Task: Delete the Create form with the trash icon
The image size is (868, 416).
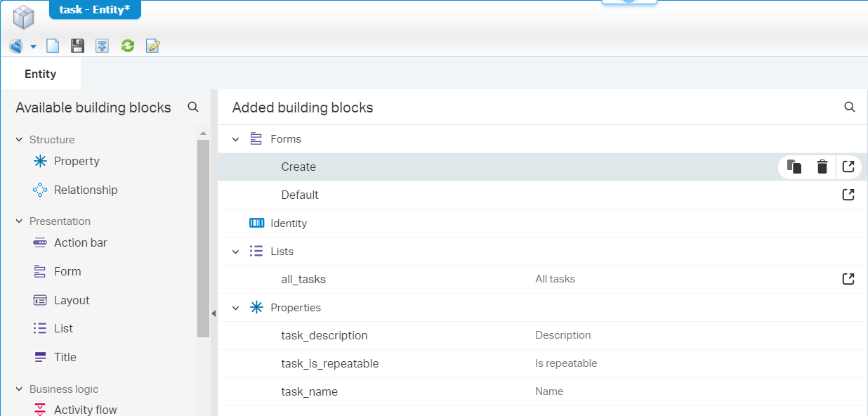Action: coord(822,167)
